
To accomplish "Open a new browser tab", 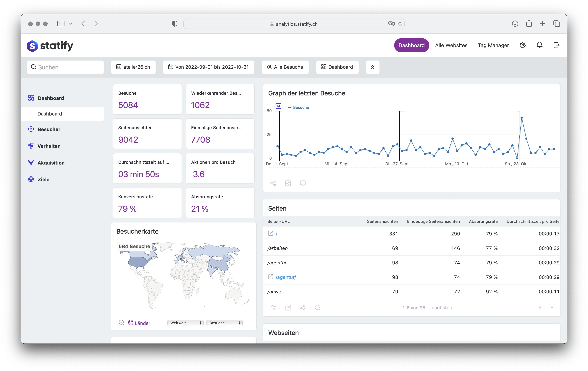I will pos(543,24).
